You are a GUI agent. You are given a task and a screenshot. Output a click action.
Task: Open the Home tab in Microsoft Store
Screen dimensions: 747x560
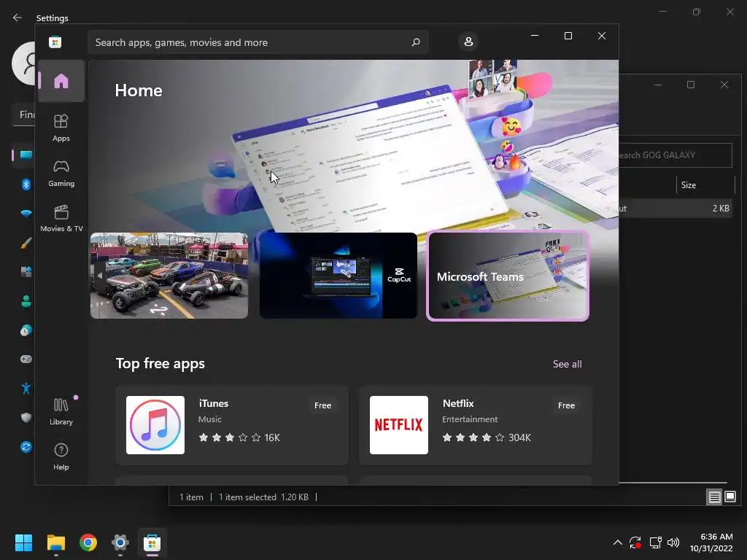click(61, 81)
